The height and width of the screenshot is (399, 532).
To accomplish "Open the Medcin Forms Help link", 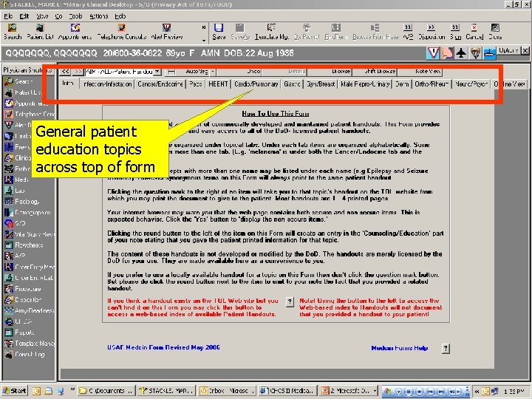I will (x=399, y=348).
